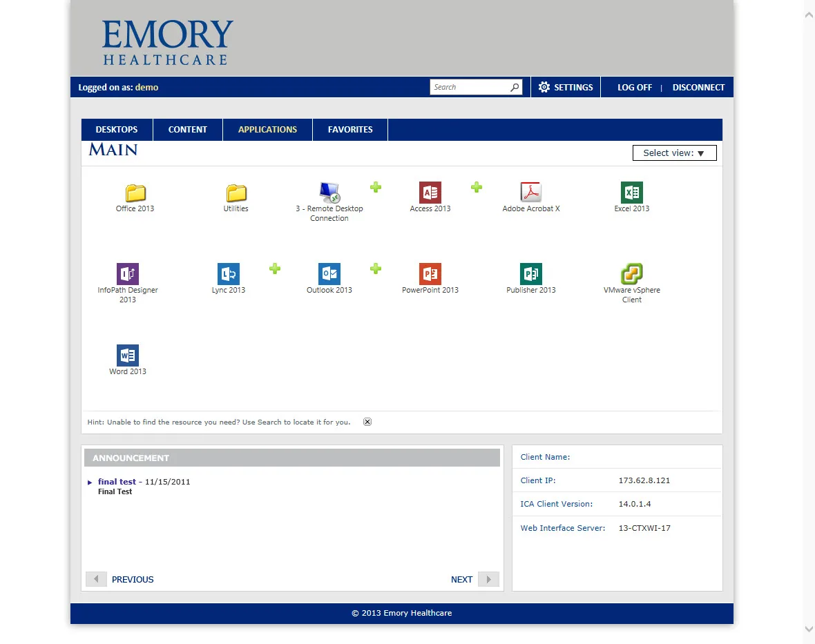Click the Emory Healthcare logo
815x644 pixels.
(x=167, y=43)
